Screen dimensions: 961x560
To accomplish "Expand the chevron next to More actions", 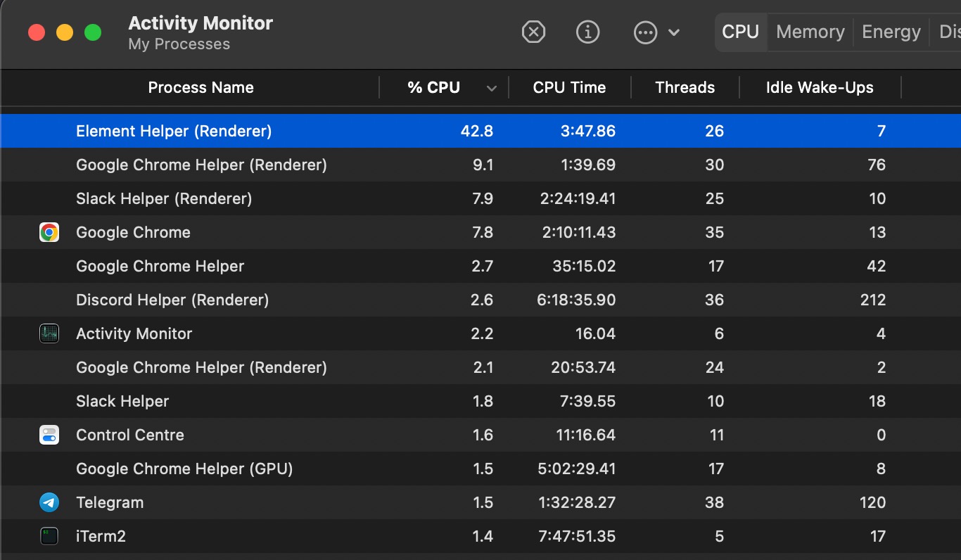I will [674, 32].
